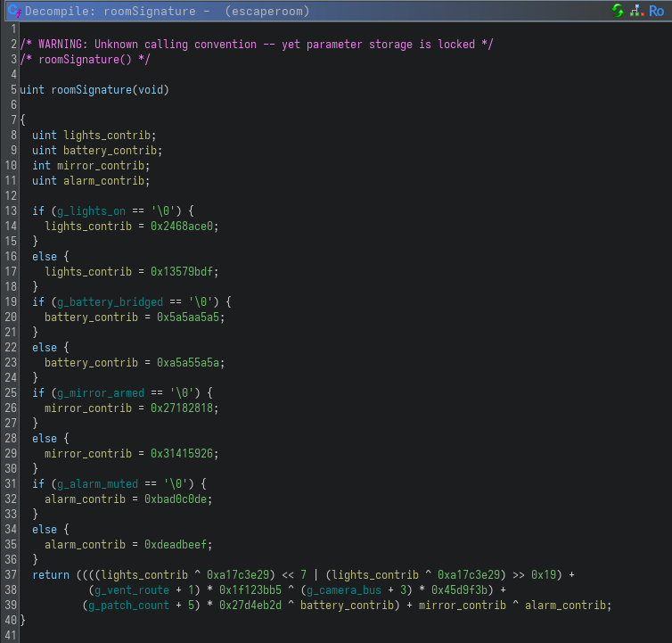The image size is (672, 643).
Task: Click lights_contrib assignment target on line 14
Action: [x=88, y=226]
